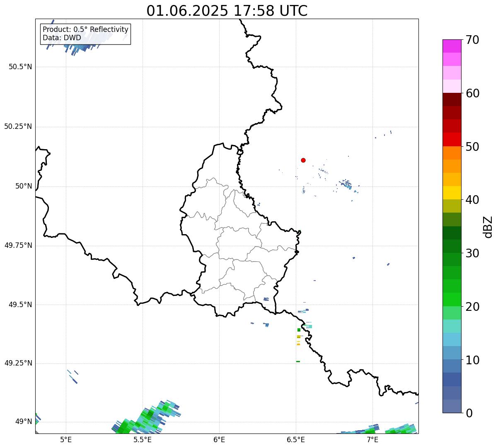Click the 7°E longitude label
The height and width of the screenshot is (448, 498).
pyautogui.click(x=372, y=439)
